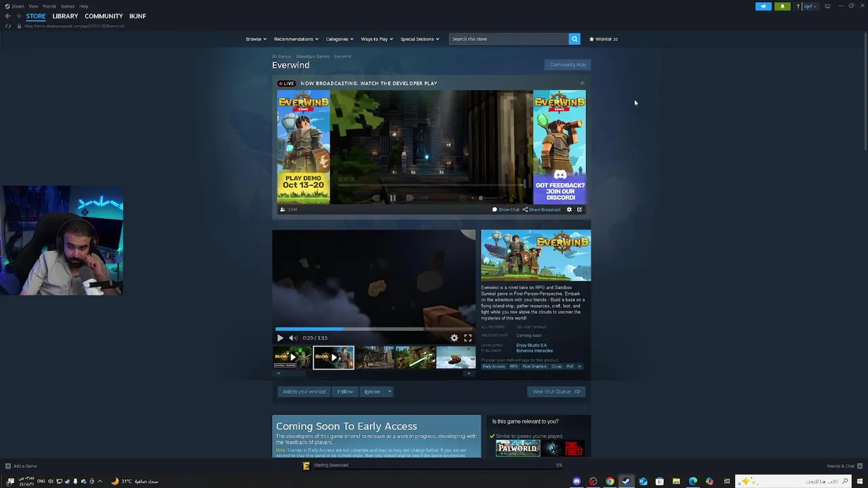Click the Everwind download icon in status bar
Screen dimensions: 868x488
307,466
